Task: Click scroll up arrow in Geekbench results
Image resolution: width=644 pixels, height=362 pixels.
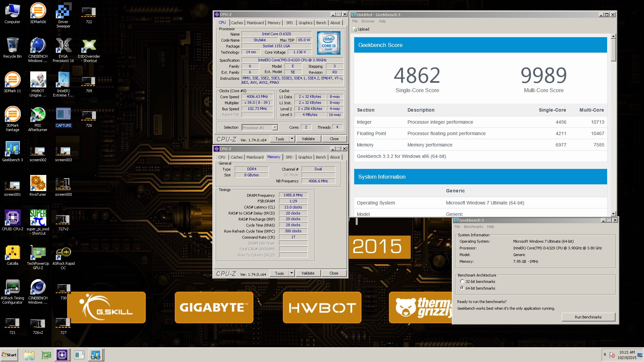Action: [x=613, y=36]
